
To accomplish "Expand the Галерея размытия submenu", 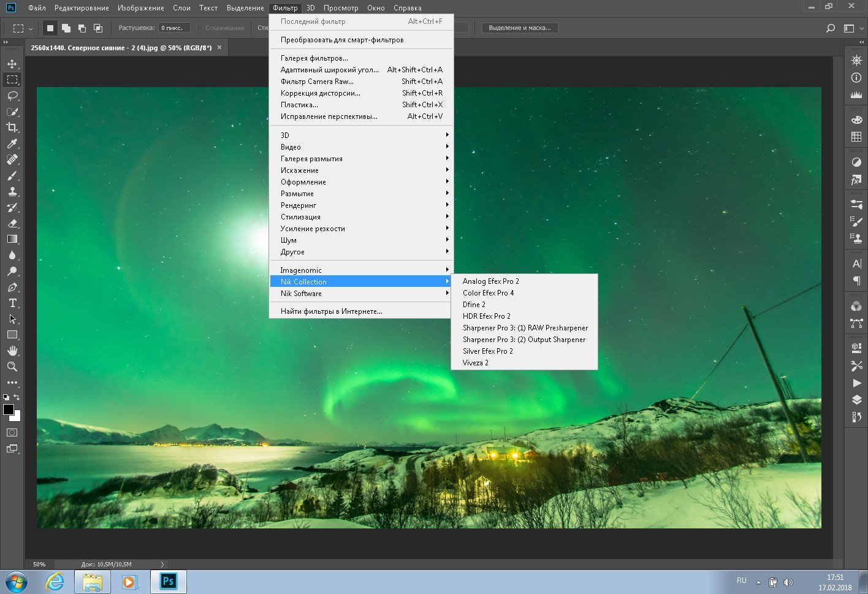I will (361, 159).
